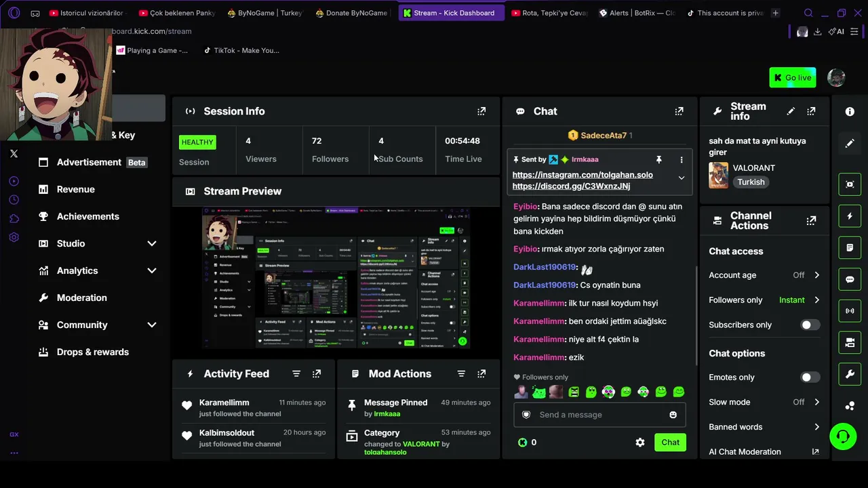Screen dimensions: 868x488
Task: Toggle the lightning bolt widget icon
Action: click(x=850, y=216)
